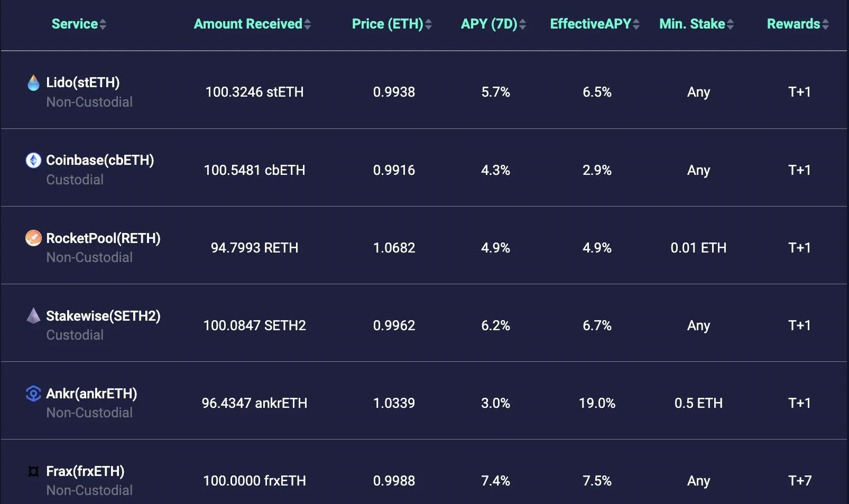Open the Lido(stETH) service link

tap(83, 82)
